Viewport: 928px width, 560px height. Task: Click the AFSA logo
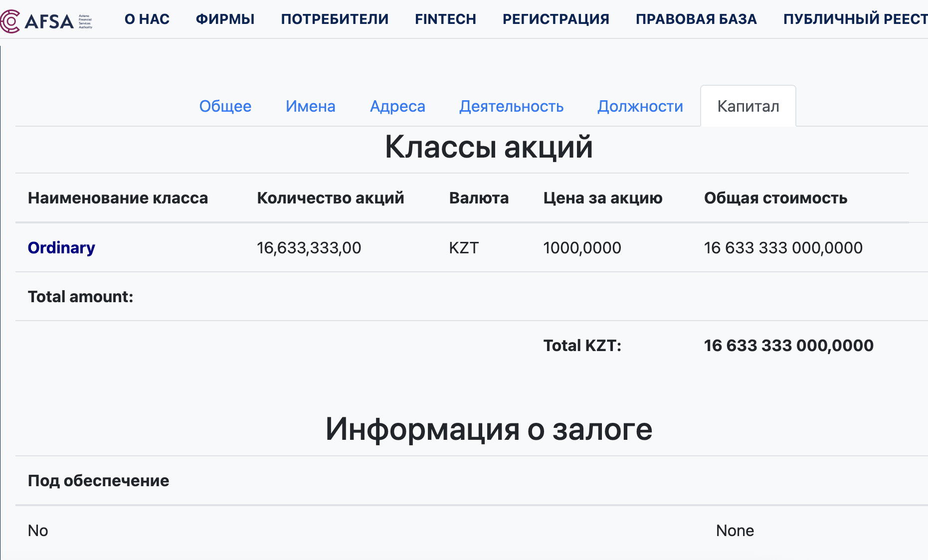coord(46,20)
